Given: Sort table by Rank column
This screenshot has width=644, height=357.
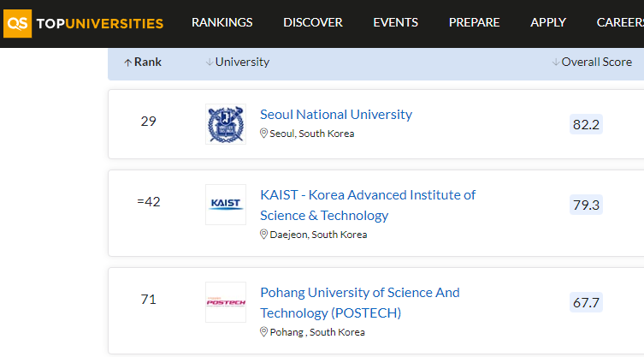Looking at the screenshot, I should pos(143,62).
